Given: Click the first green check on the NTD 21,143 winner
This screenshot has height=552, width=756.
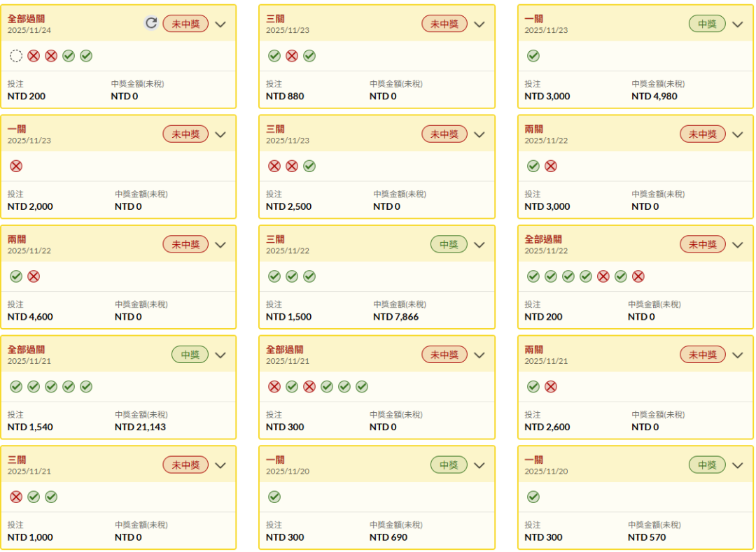Looking at the screenshot, I should [16, 386].
